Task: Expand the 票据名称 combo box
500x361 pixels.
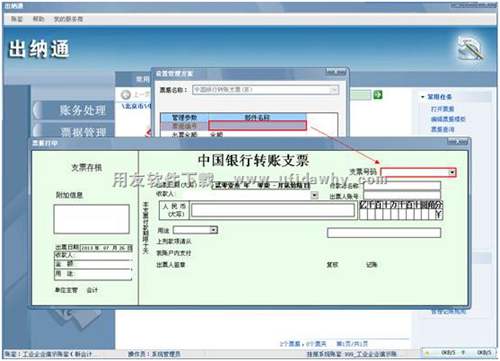Action: click(x=333, y=90)
